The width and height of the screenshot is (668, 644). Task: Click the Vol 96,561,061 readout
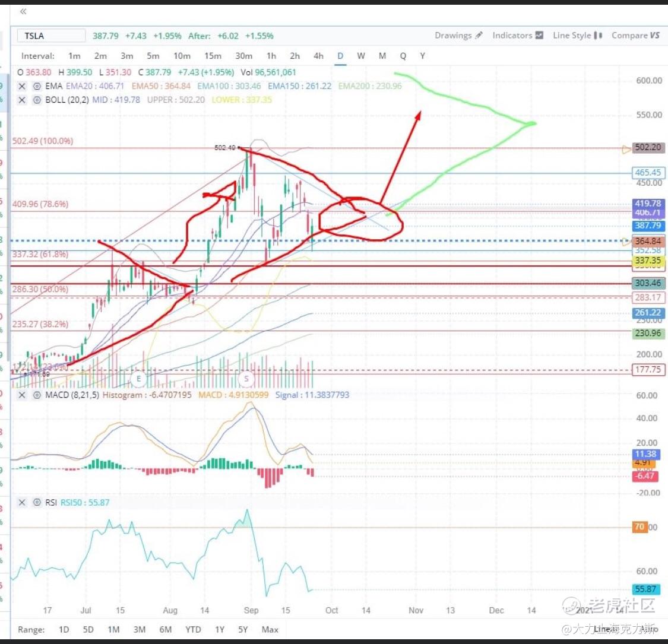coord(268,72)
